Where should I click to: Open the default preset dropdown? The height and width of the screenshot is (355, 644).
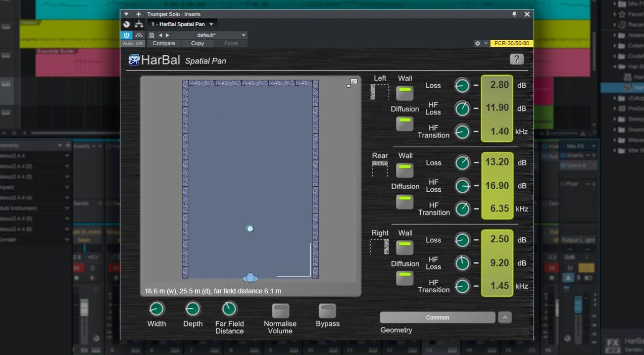point(243,35)
